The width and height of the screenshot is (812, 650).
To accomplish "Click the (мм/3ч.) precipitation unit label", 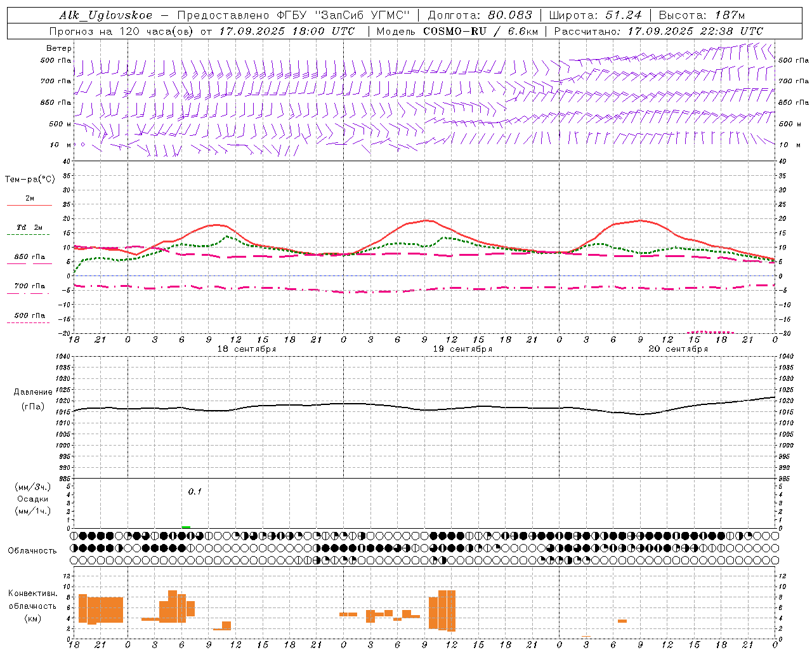I will tap(33, 487).
